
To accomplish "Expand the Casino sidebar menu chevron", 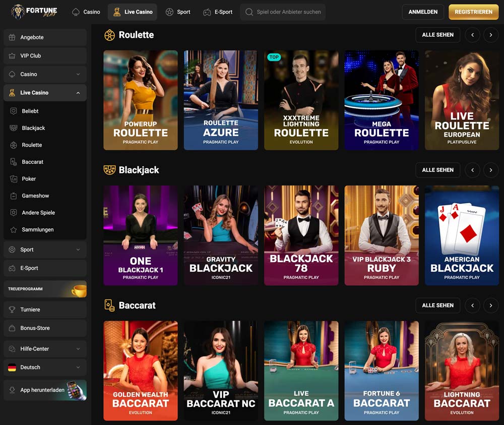I will [x=78, y=74].
